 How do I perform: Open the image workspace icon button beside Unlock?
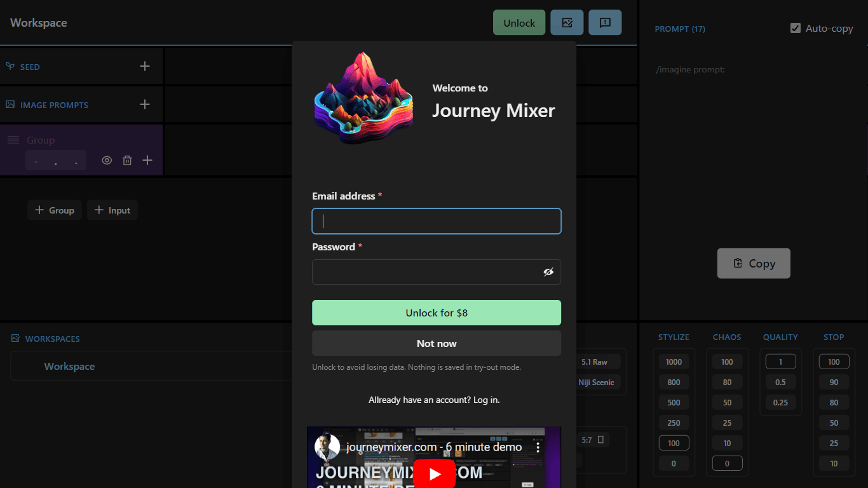tap(567, 22)
